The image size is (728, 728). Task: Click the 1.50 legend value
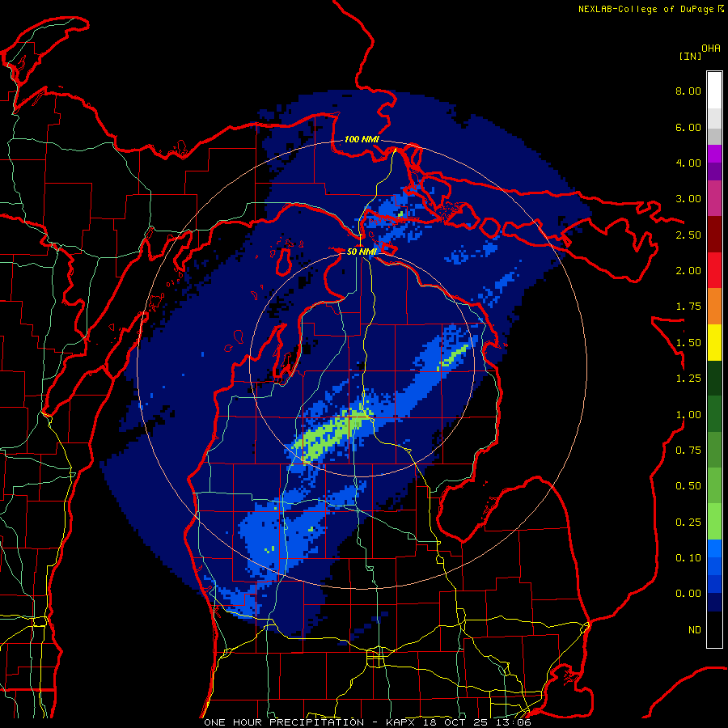tap(688, 343)
